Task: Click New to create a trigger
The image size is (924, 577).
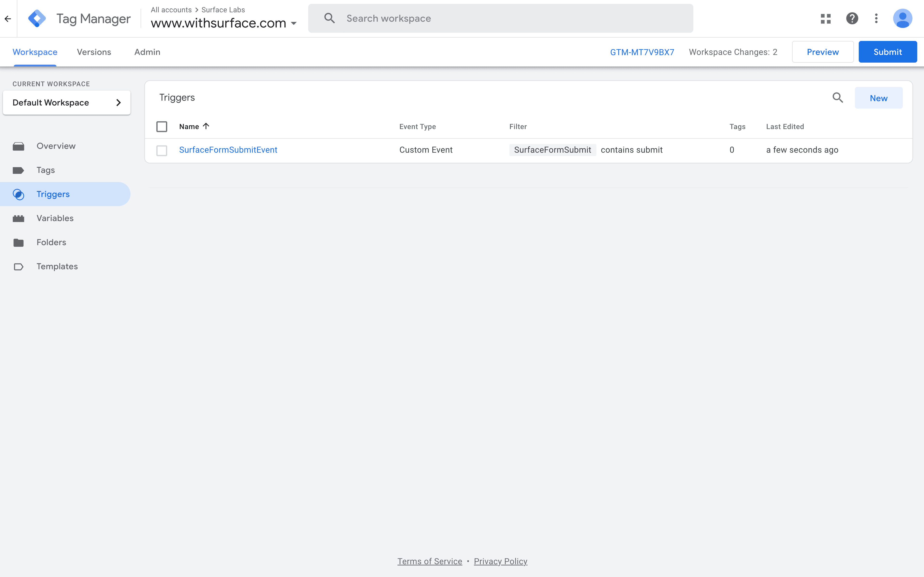Action: point(878,98)
